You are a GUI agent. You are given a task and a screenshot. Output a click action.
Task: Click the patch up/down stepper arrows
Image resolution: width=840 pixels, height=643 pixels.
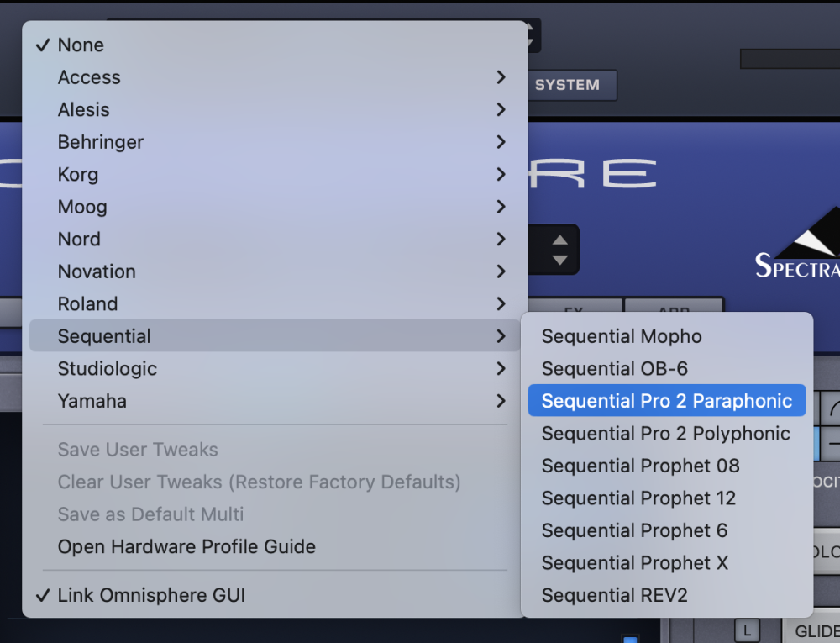click(x=559, y=250)
